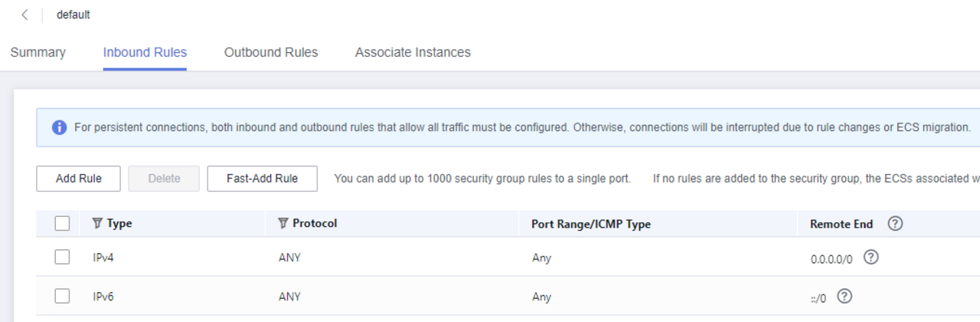The image size is (980, 322).
Task: Go back using the left chevron arrow
Action: (25, 15)
